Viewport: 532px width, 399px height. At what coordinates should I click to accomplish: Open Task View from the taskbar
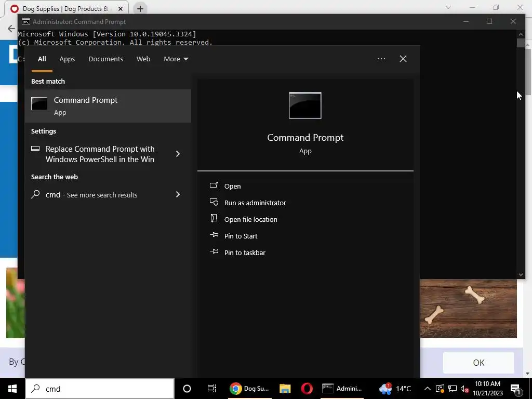coord(212,389)
